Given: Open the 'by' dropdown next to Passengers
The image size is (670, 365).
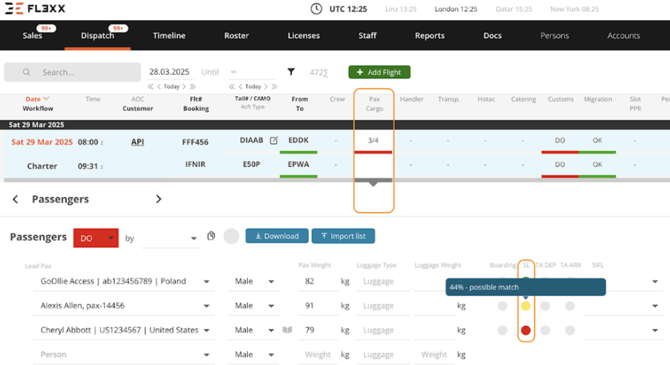Looking at the screenshot, I should coord(171,238).
